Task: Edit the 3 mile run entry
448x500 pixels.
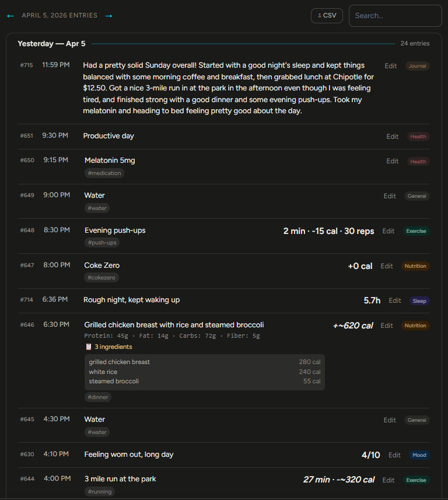Action: pyautogui.click(x=388, y=480)
